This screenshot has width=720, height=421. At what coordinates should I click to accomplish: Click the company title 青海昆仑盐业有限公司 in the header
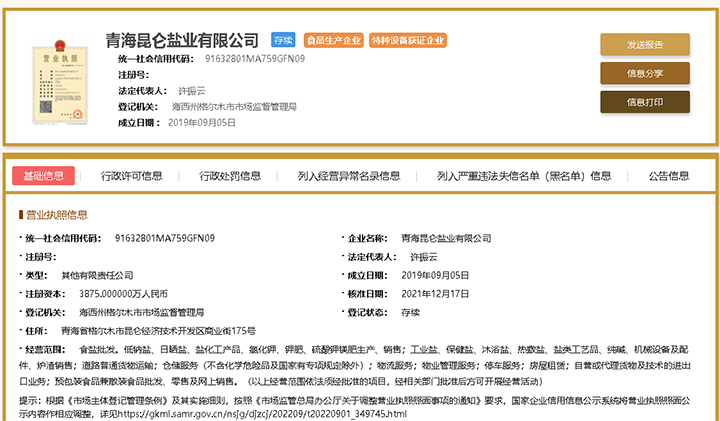pyautogui.click(x=182, y=41)
